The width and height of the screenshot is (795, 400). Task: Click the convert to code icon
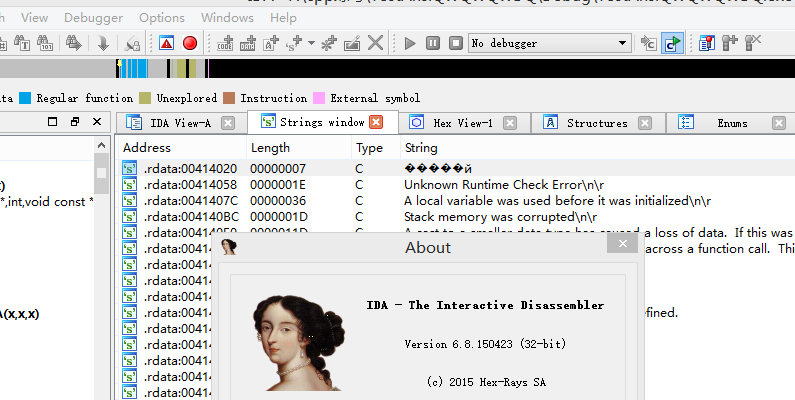225,43
